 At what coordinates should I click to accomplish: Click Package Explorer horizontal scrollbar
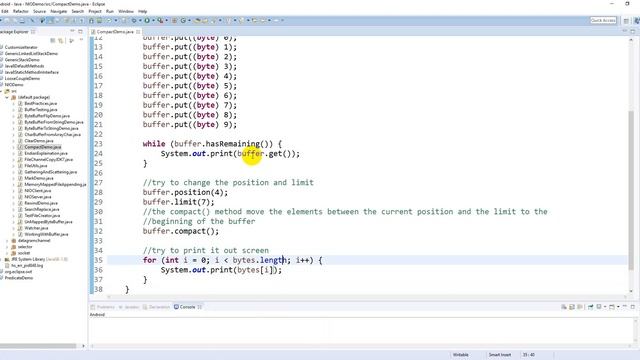38,346
